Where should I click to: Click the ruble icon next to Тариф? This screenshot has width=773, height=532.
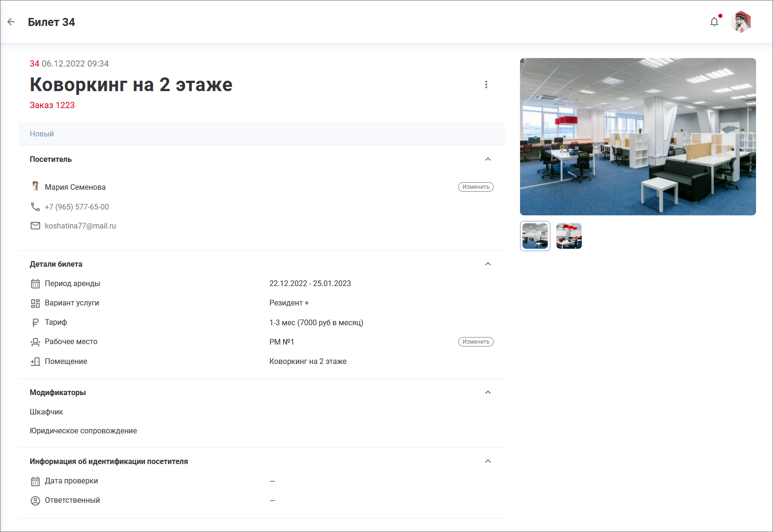[x=35, y=322]
